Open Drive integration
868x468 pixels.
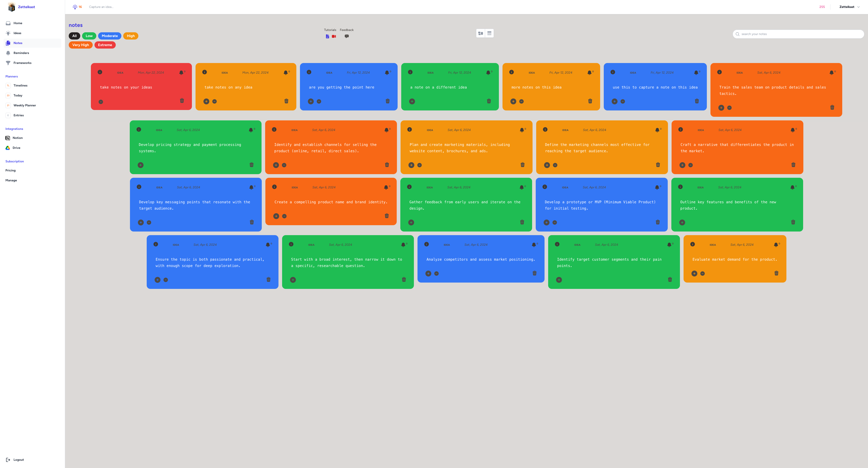pos(32,148)
